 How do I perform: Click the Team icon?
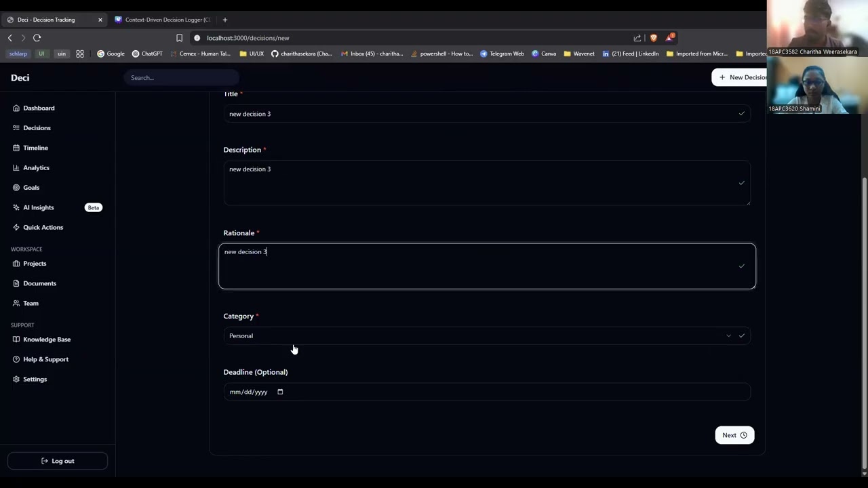pyautogui.click(x=16, y=303)
